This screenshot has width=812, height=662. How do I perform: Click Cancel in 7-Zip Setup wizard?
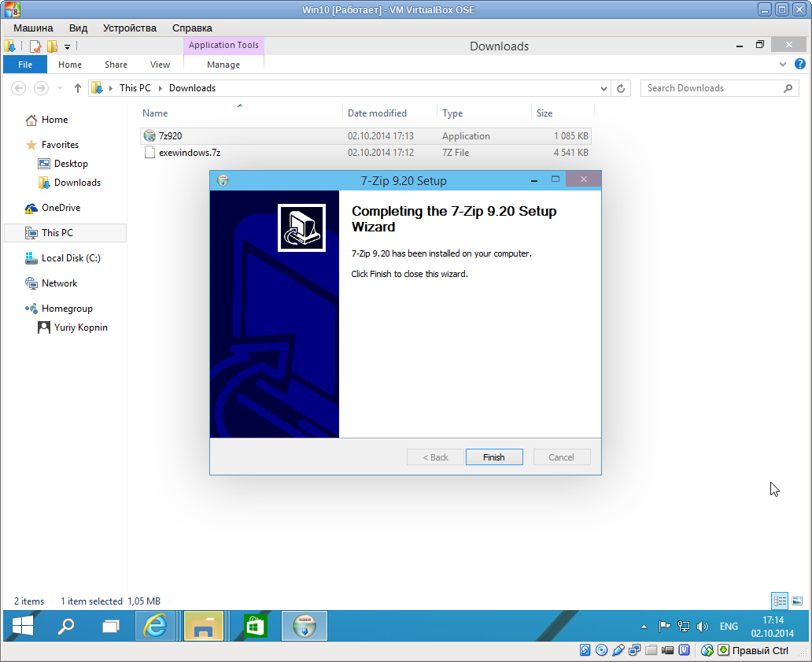(561, 457)
